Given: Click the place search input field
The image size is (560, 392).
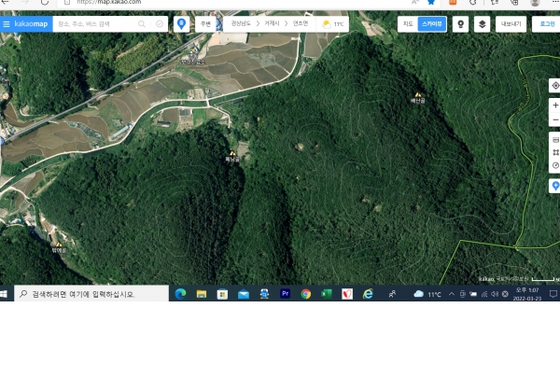Looking at the screenshot, I should point(93,24).
